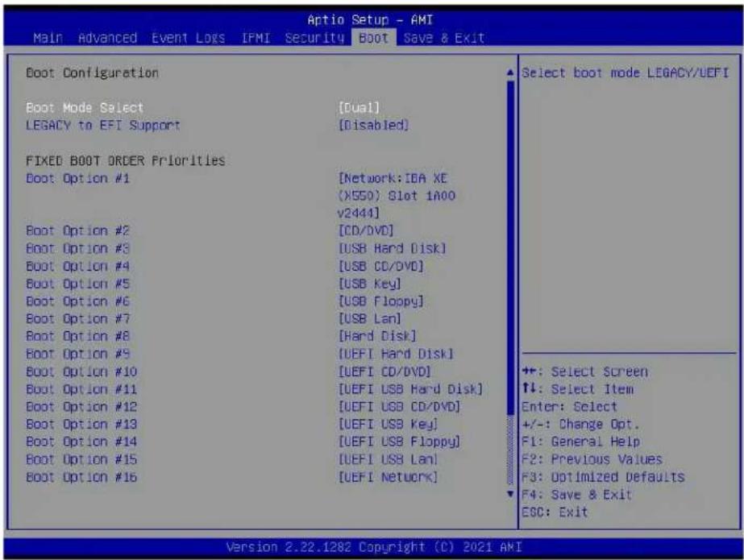
Task: Click FIXED BOOT ORDER Priorities heading
Action: pos(125,160)
